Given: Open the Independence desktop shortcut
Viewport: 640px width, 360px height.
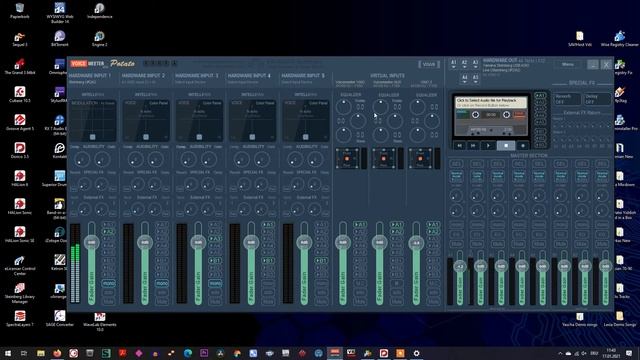Looking at the screenshot, I should (x=100, y=11).
